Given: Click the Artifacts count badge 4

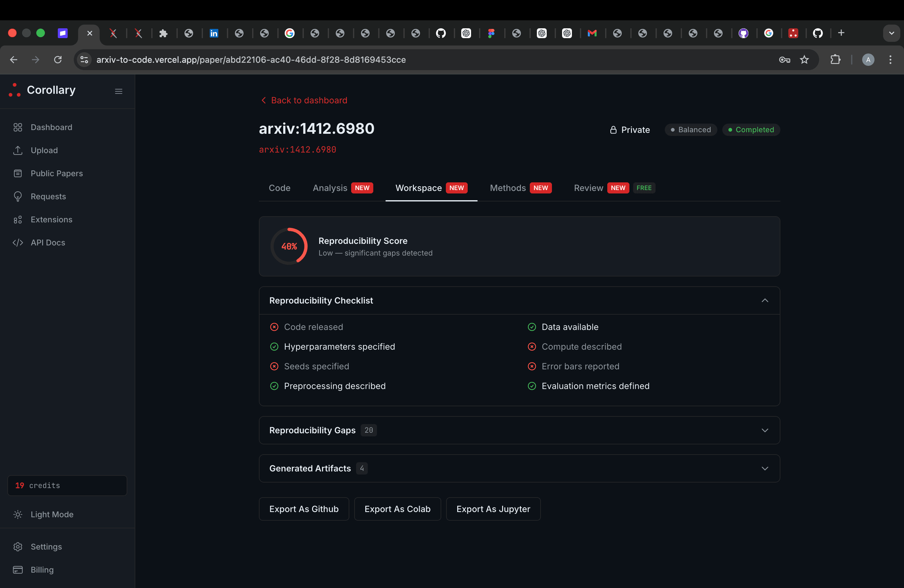Looking at the screenshot, I should coord(362,468).
